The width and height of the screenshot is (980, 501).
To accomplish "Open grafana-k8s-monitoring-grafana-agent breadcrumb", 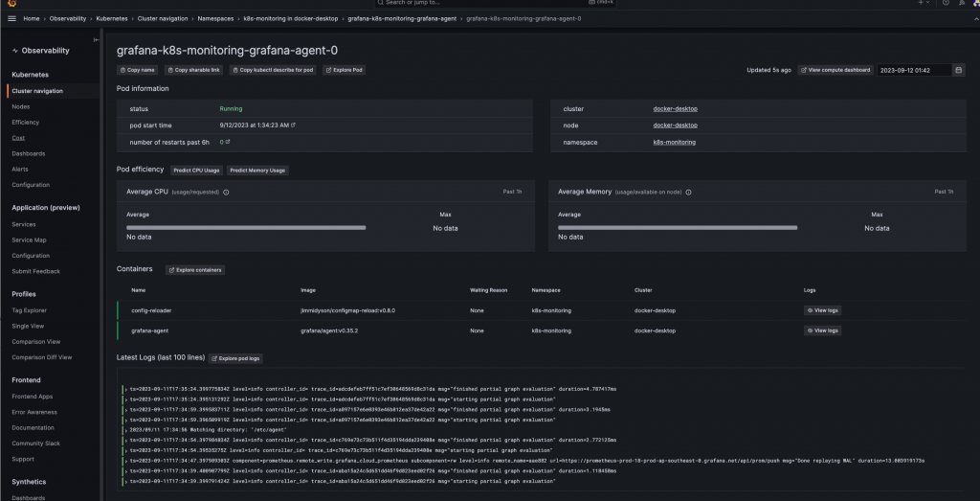I will 402,19.
